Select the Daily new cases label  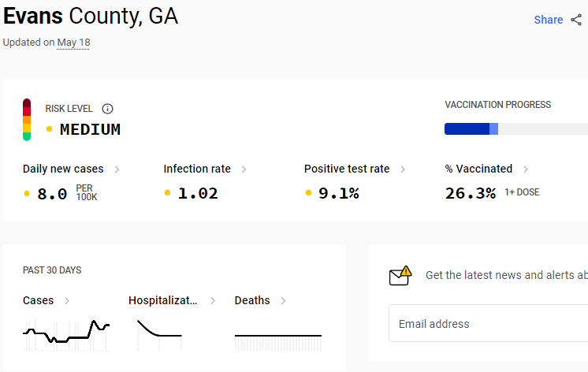coord(63,169)
